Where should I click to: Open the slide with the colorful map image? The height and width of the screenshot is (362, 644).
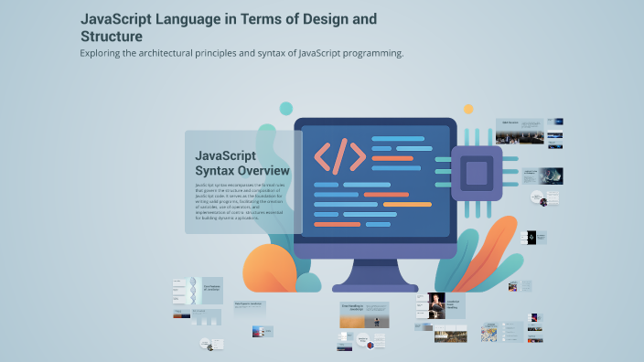(x=501, y=332)
